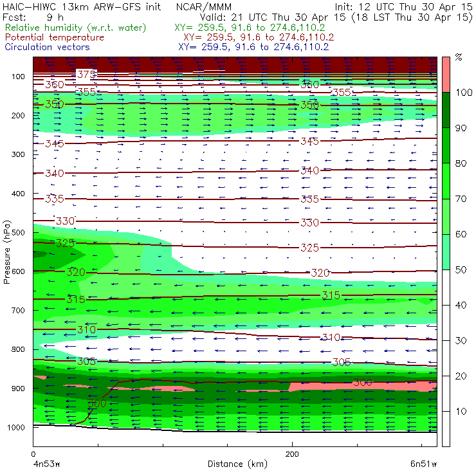This screenshot has height=476, width=476.
Task: Click the '6n51w' end location label
Action: (x=423, y=464)
